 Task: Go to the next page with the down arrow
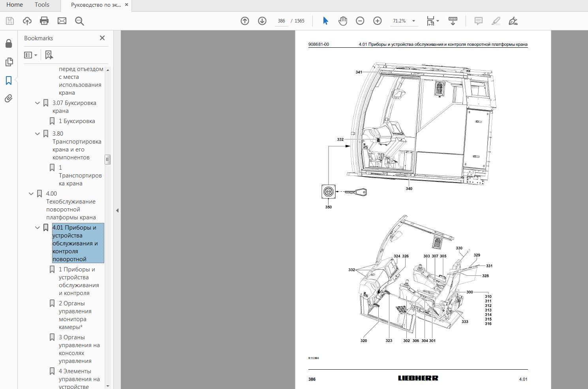coord(262,21)
